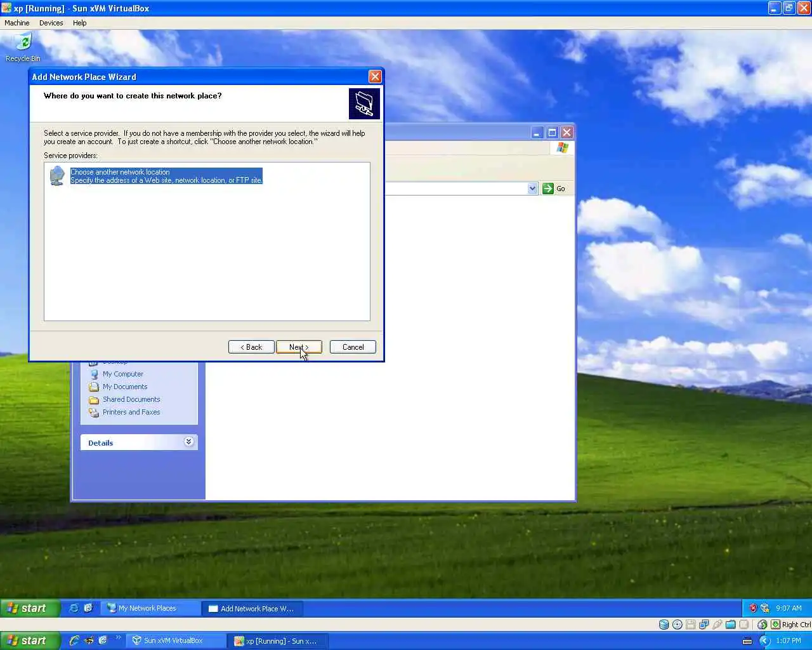
Task: Open the guest XP Start menu
Action: pyautogui.click(x=30, y=608)
